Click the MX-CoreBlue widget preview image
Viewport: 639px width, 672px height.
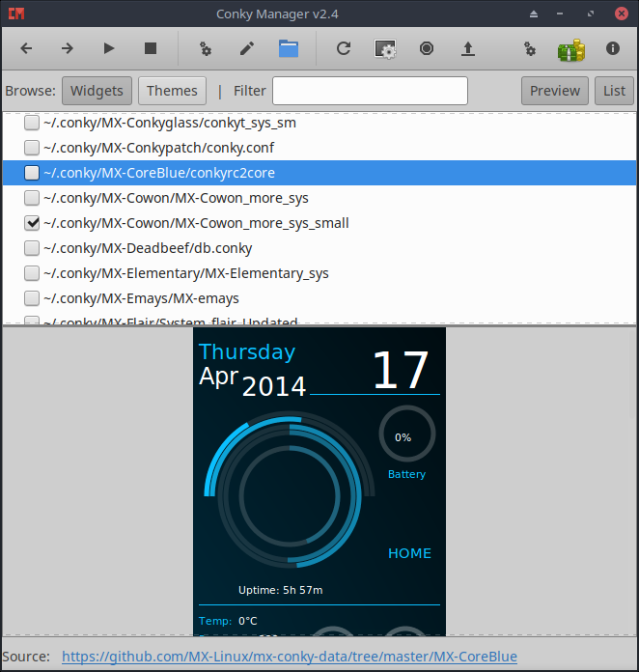click(x=319, y=482)
